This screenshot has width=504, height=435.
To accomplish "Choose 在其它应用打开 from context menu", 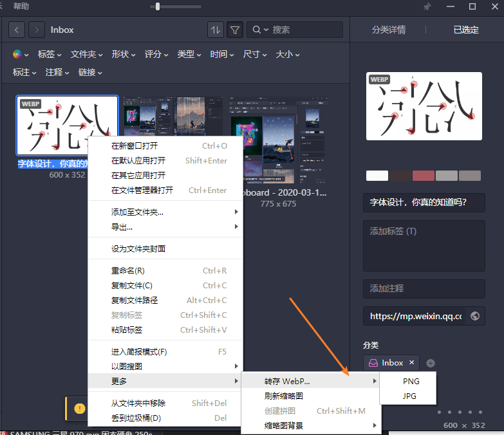I will coord(165,176).
